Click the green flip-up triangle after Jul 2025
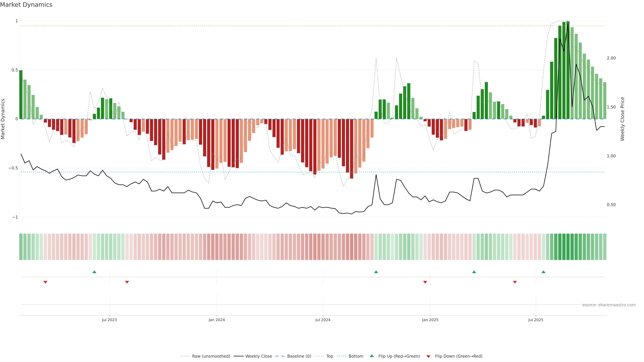The width and height of the screenshot is (644, 362). coord(544,272)
